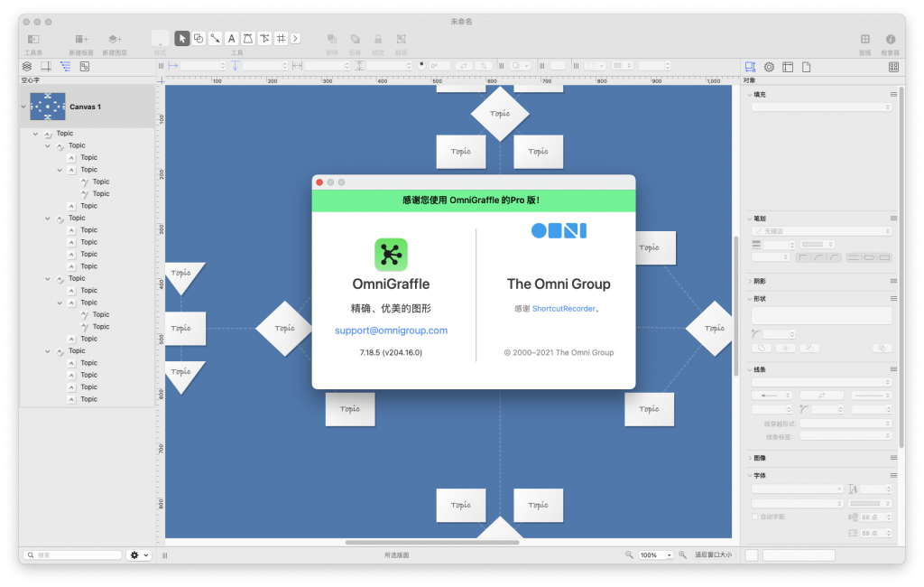The image size is (924, 587).
Task: Open the Canvas inspector tab
Action: [x=788, y=67]
